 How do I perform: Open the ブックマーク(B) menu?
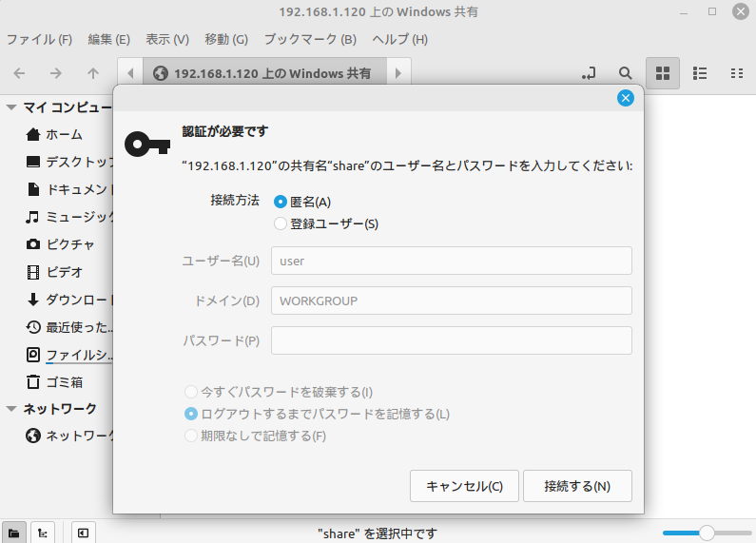coord(310,39)
